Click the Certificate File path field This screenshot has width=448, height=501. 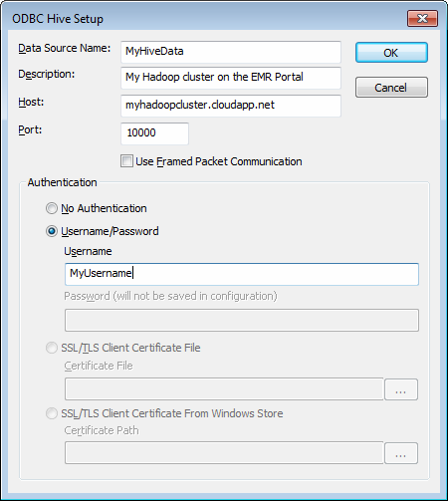(x=224, y=388)
